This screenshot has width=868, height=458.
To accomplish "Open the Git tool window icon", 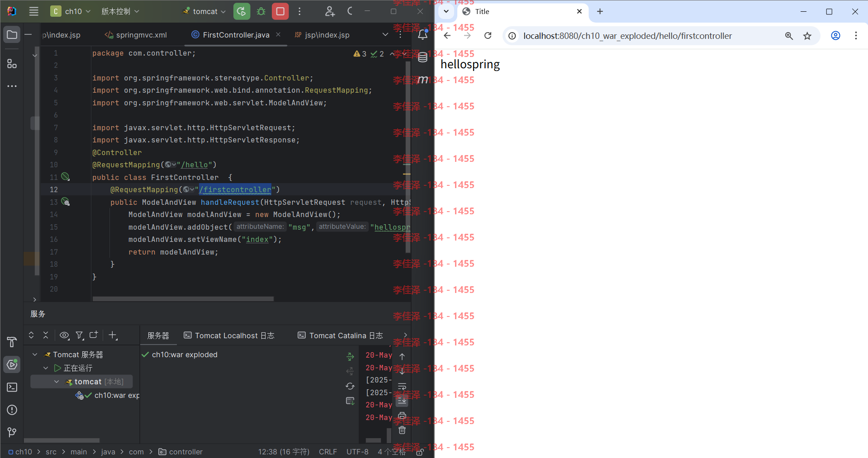I will coord(12,432).
